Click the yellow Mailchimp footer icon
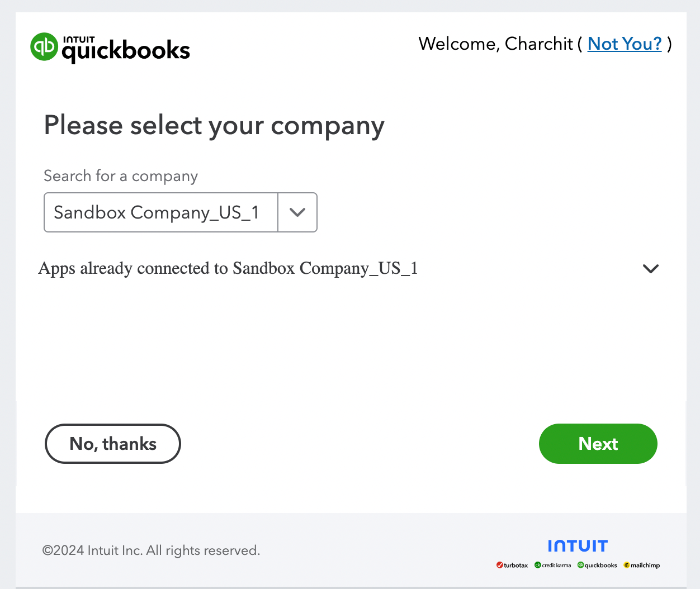The height and width of the screenshot is (589, 700). coord(627,565)
